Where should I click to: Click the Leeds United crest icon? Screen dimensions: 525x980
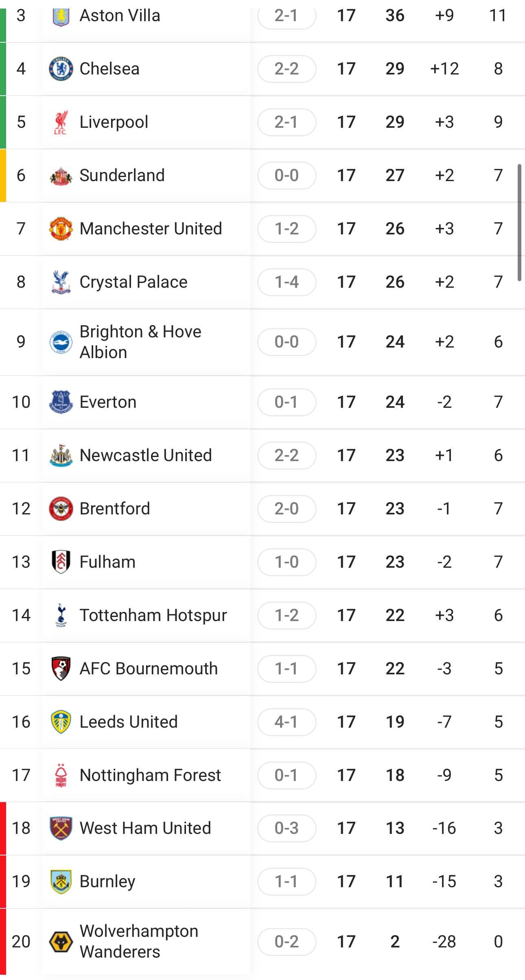(61, 722)
